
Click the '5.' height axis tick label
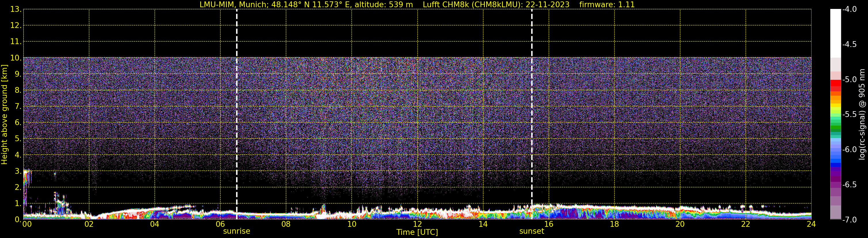18,139
